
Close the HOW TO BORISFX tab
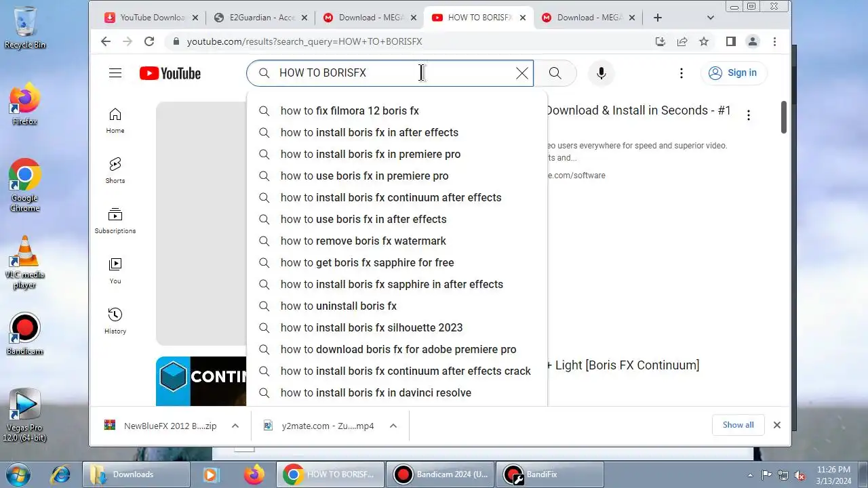click(x=522, y=18)
